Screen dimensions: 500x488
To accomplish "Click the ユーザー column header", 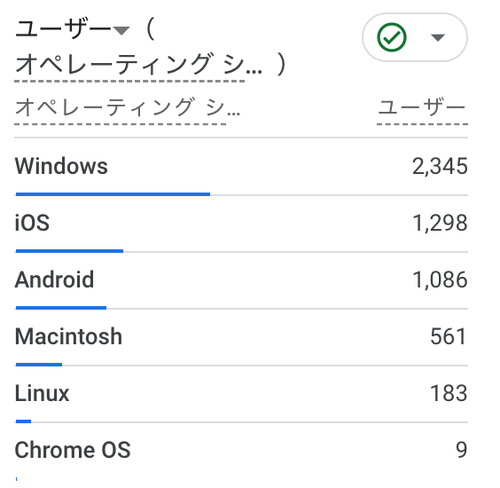I will (x=422, y=107).
